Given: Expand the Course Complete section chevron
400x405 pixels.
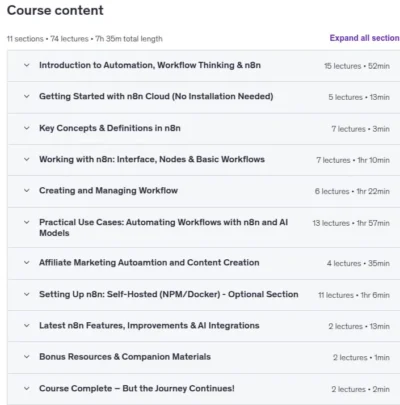Looking at the screenshot, I should tap(27, 389).
